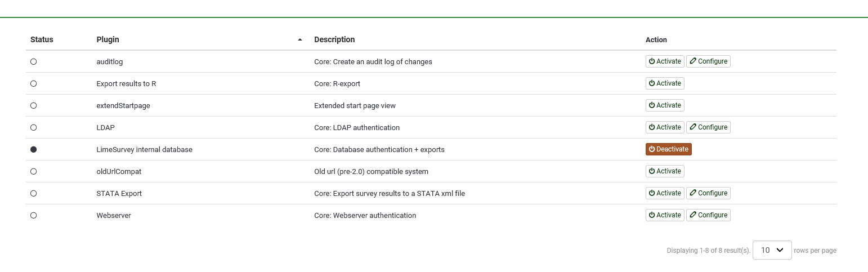This screenshot has height=272, width=868.
Task: Click the Status column header
Action: (42, 40)
